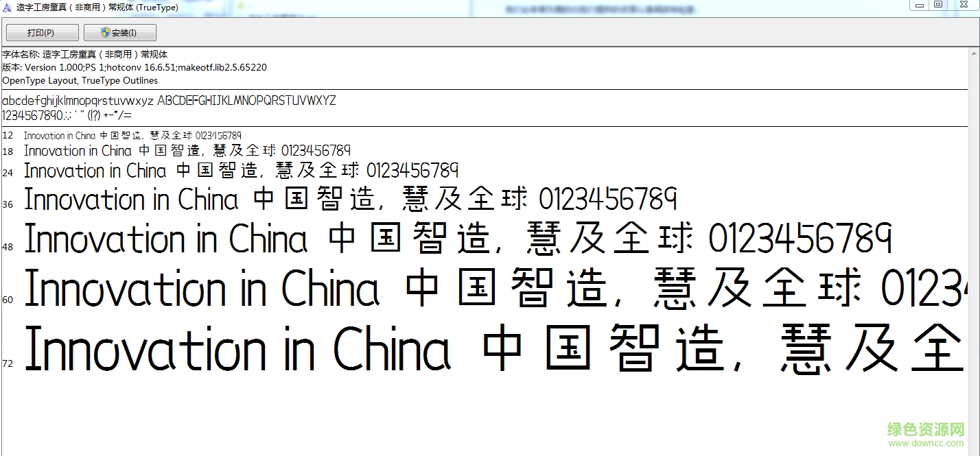980x456 pixels.
Task: Click the vertical scrollbar track
Action: coord(975,274)
